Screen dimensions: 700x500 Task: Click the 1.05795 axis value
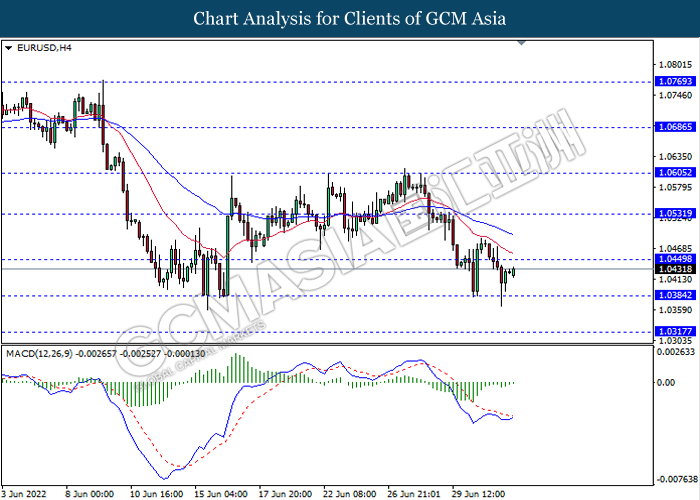675,187
